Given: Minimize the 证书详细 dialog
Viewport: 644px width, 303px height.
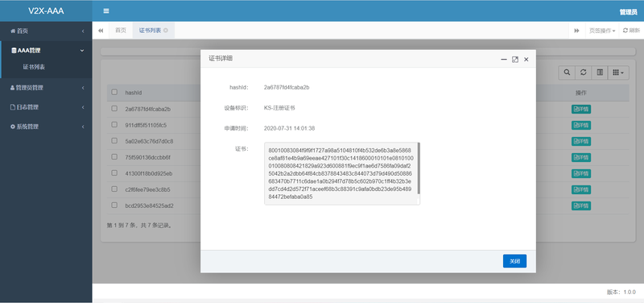Looking at the screenshot, I should (504, 60).
